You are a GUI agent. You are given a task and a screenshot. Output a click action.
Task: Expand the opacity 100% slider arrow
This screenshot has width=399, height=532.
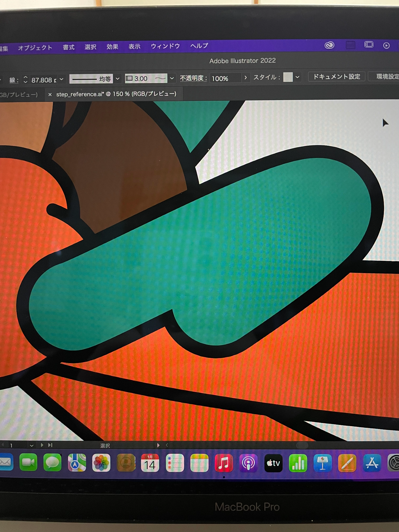[x=245, y=78]
